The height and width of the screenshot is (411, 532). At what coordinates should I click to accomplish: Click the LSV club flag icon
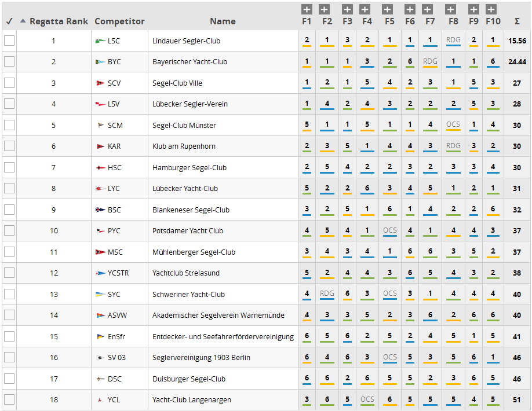coord(100,104)
